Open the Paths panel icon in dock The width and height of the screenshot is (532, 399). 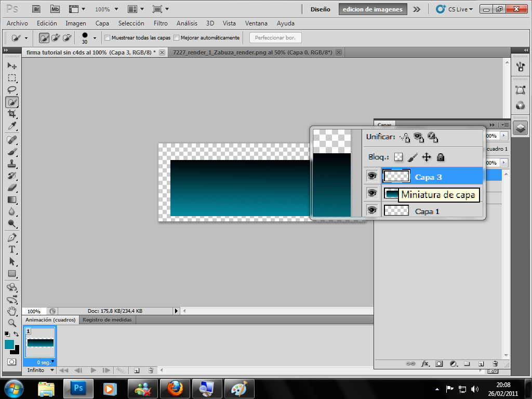pos(520,90)
